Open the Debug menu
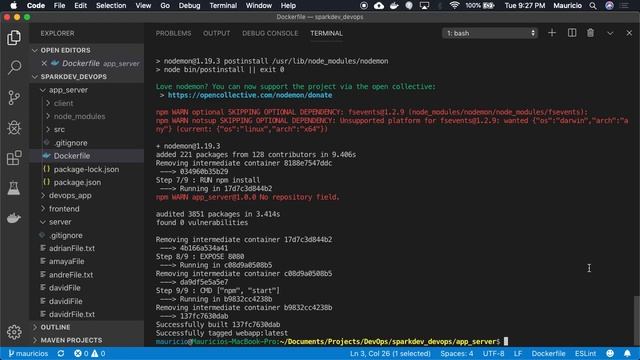This screenshot has height=360, width=640. (189, 5)
